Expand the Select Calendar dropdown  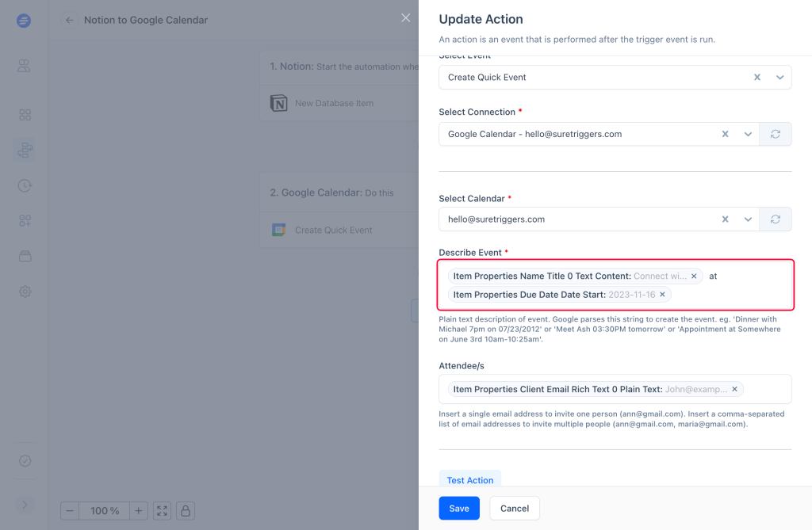(747, 219)
